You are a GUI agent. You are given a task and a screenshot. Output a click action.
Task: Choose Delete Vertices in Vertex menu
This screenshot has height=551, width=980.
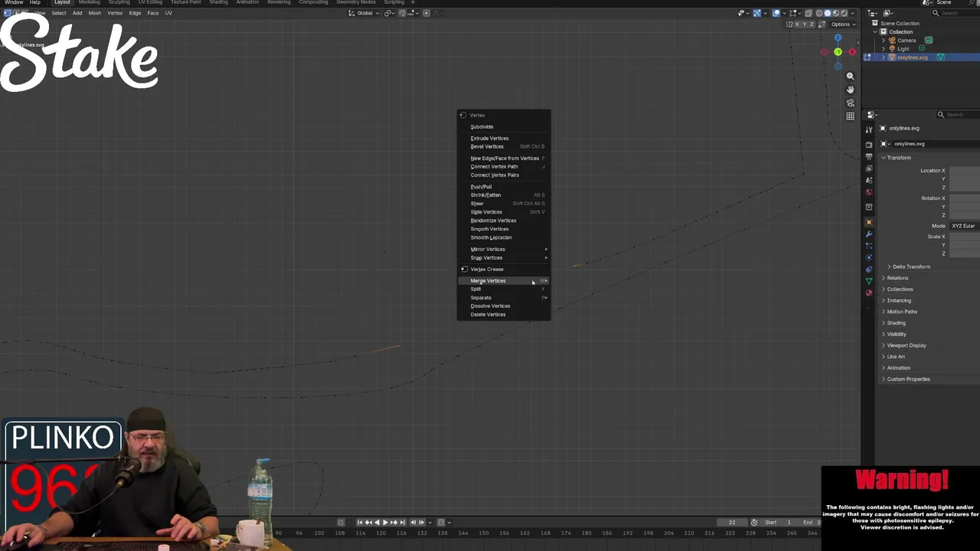point(503,315)
